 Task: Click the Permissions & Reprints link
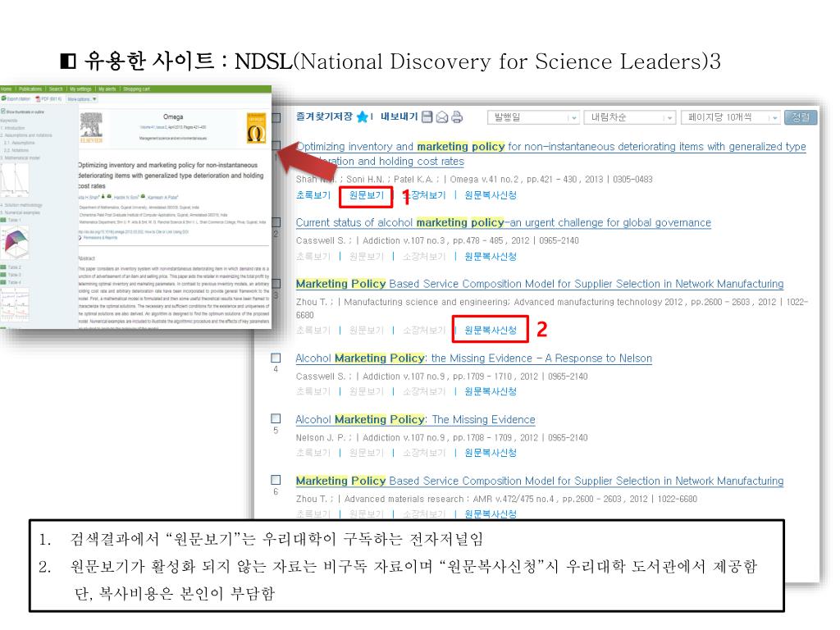(x=99, y=237)
